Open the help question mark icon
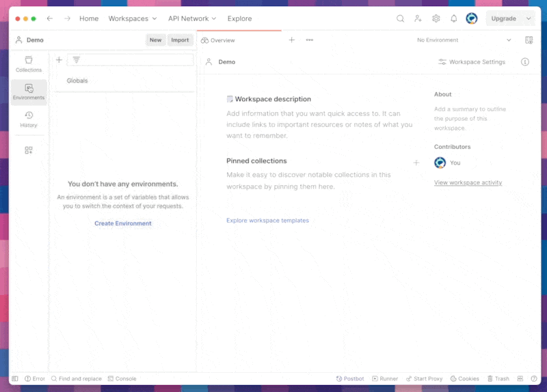Screen dimensions: 547x392 pyautogui.click(x=534, y=378)
